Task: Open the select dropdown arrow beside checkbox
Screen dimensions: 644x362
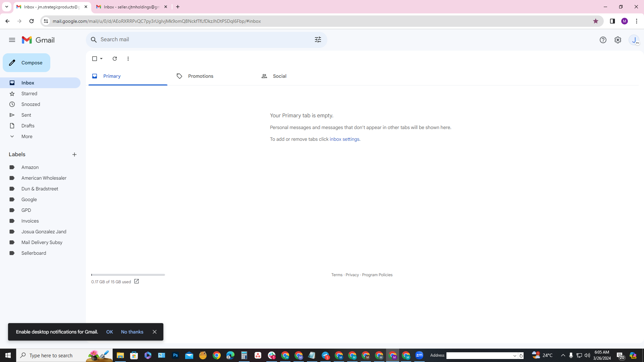Action: pyautogui.click(x=101, y=59)
